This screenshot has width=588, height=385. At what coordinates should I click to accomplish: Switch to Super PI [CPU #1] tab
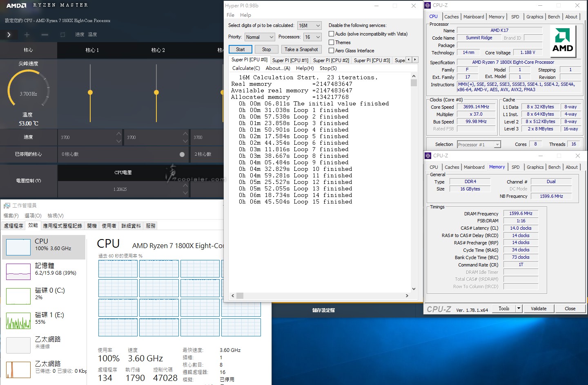pyautogui.click(x=290, y=60)
